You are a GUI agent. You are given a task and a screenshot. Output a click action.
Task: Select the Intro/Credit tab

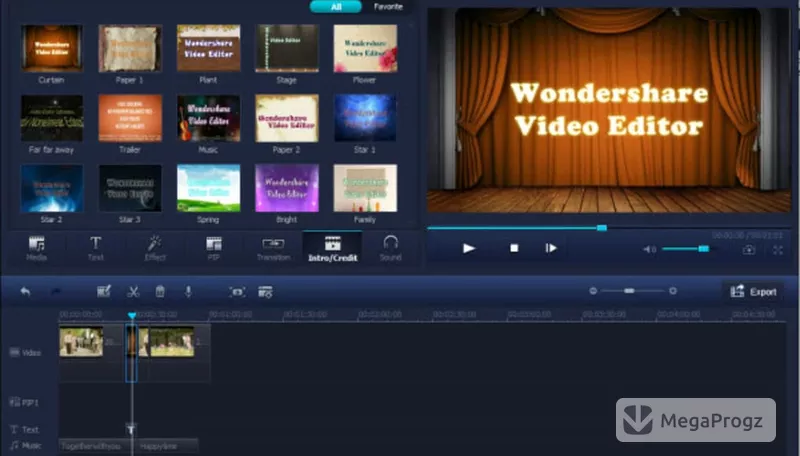click(333, 248)
